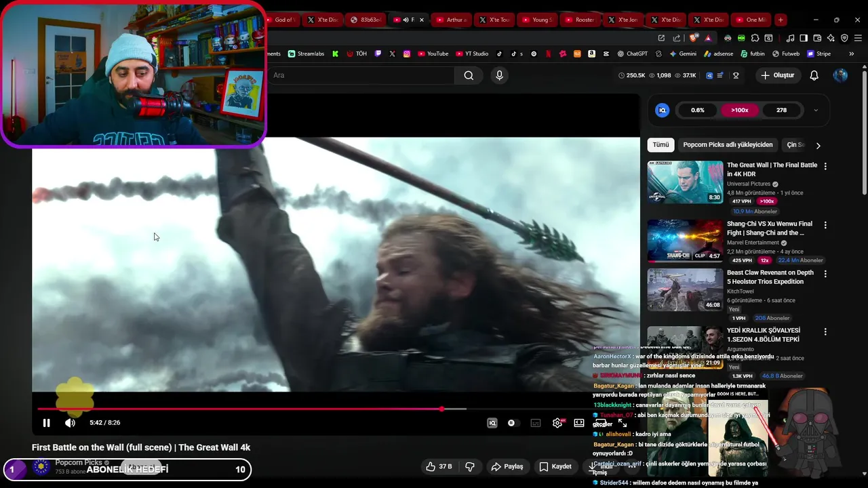Open the Netflix bookmark icon
The width and height of the screenshot is (868, 488).
click(548, 54)
